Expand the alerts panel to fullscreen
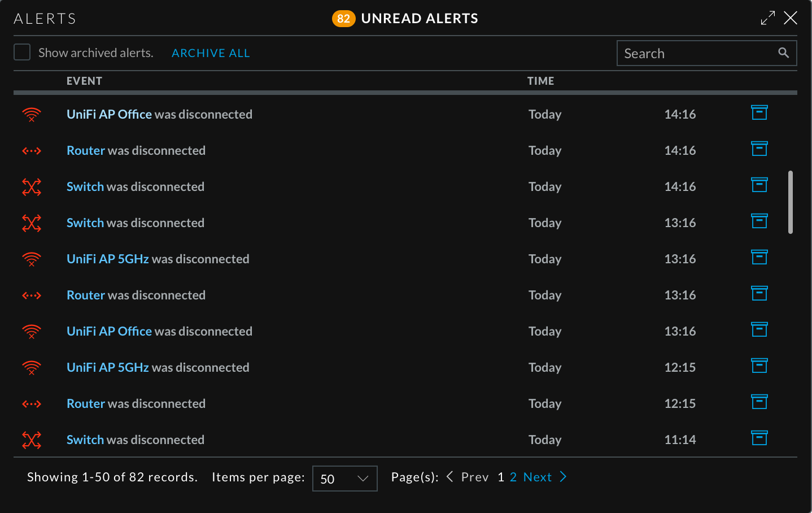812x513 pixels. pos(767,18)
